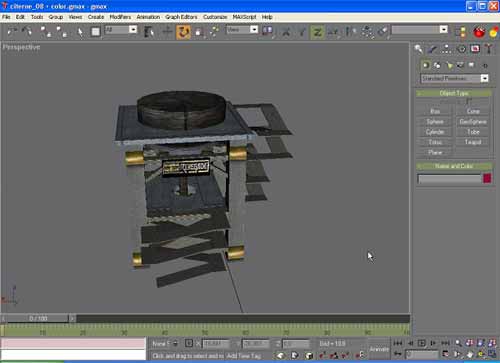This screenshot has width=500, height=363.
Task: Click the Go to End playback button
Action: 445,343
